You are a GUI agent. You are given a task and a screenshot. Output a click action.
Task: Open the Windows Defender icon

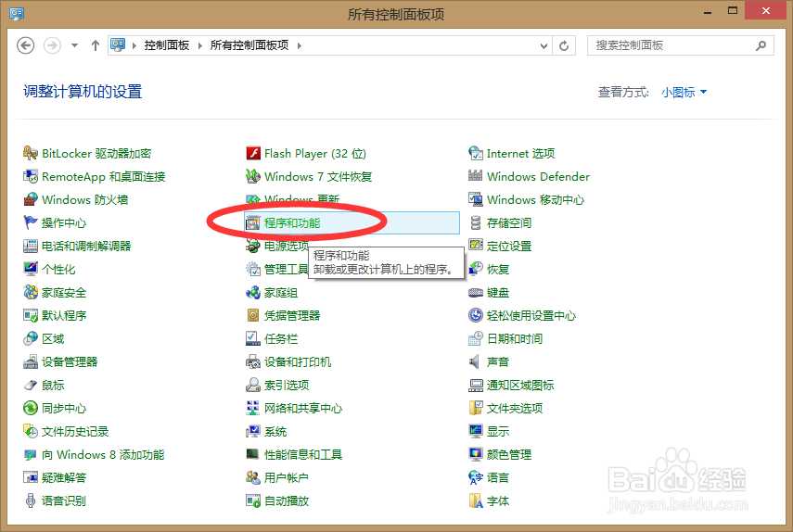click(x=476, y=176)
